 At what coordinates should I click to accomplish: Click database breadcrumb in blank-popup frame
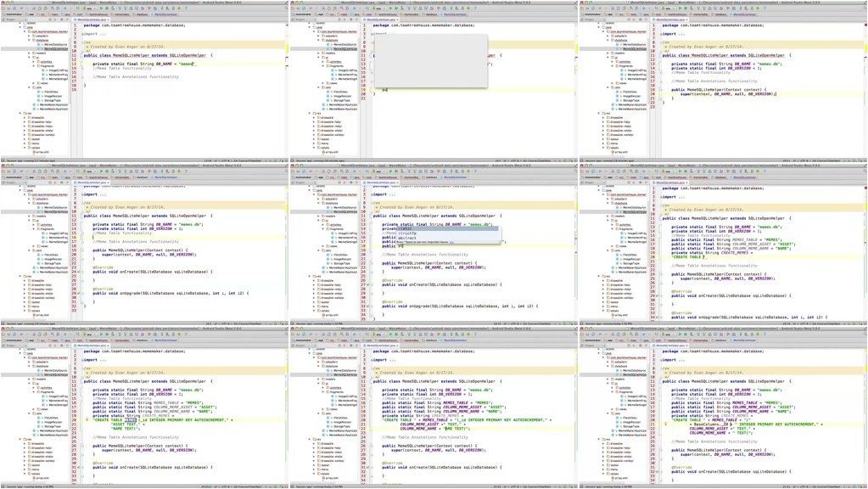click(429, 14)
